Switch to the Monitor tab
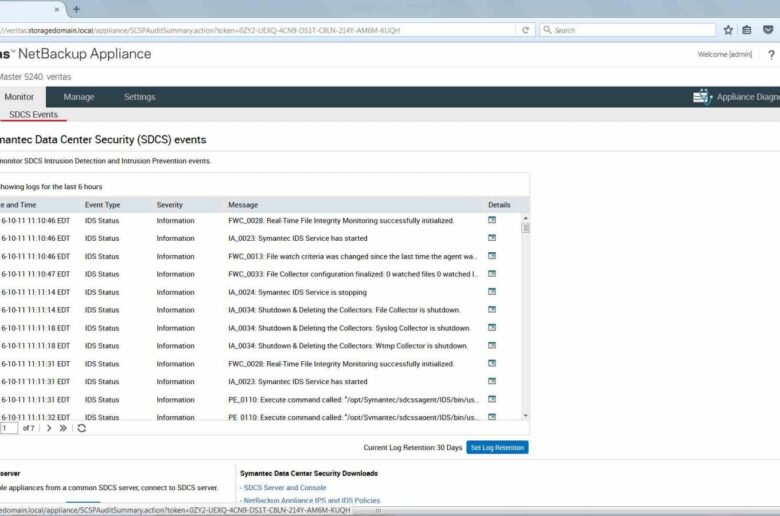 pyautogui.click(x=19, y=97)
